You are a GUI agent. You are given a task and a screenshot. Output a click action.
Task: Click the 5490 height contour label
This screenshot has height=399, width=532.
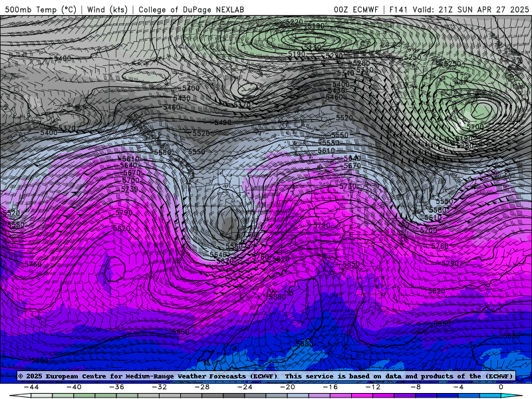pyautogui.click(x=223, y=122)
